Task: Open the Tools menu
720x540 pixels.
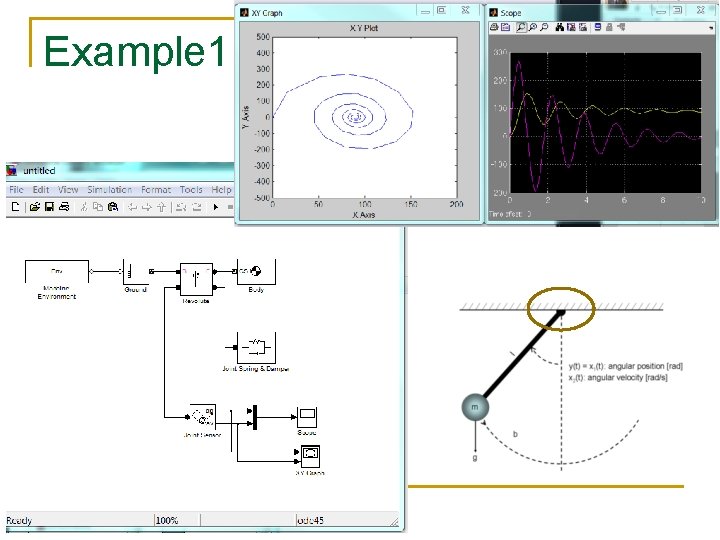Action: pos(191,189)
